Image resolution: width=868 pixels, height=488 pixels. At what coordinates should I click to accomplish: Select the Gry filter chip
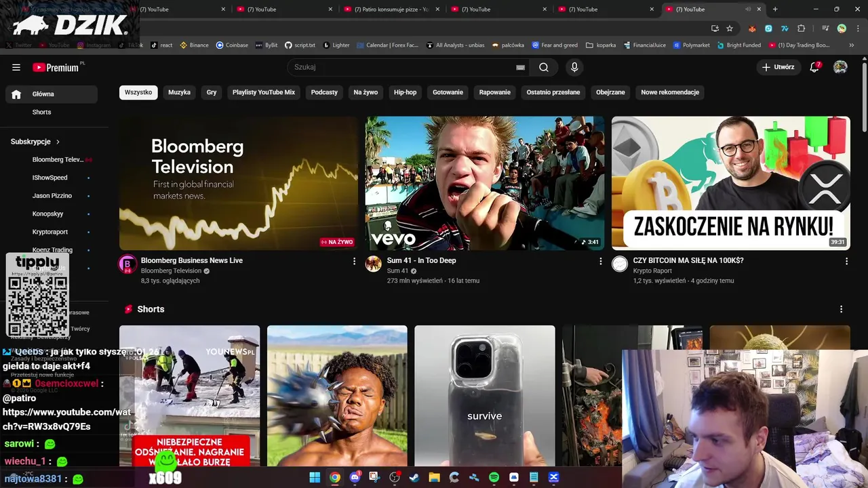coord(212,92)
